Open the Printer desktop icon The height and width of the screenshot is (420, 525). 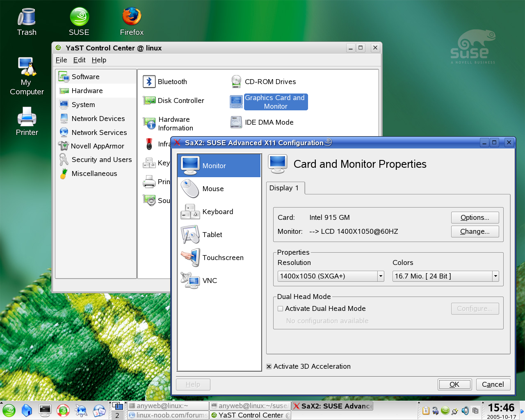click(27, 121)
